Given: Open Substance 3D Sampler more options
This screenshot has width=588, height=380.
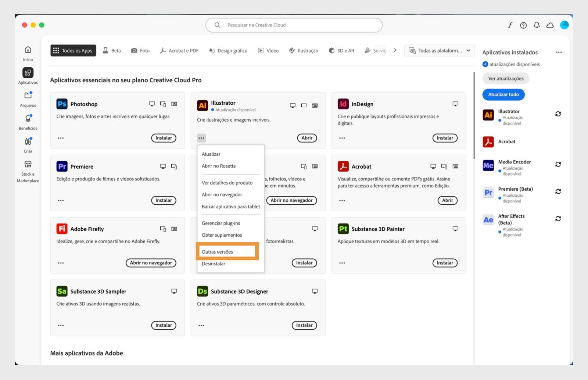Looking at the screenshot, I should 61,326.
